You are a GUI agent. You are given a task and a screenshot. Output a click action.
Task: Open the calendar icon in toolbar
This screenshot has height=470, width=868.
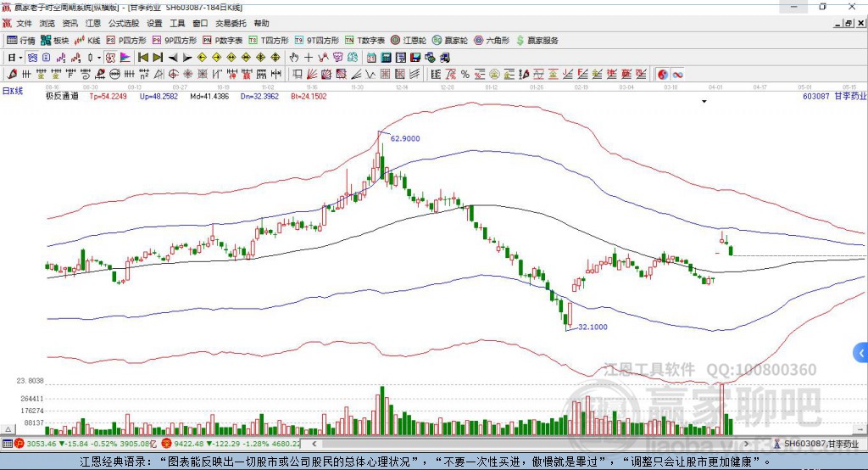pyautogui.click(x=371, y=57)
